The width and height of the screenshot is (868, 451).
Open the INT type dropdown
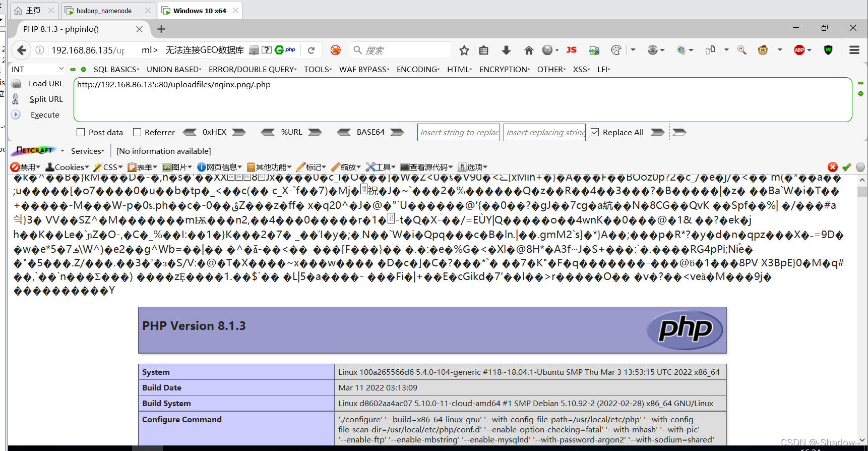tap(37, 69)
